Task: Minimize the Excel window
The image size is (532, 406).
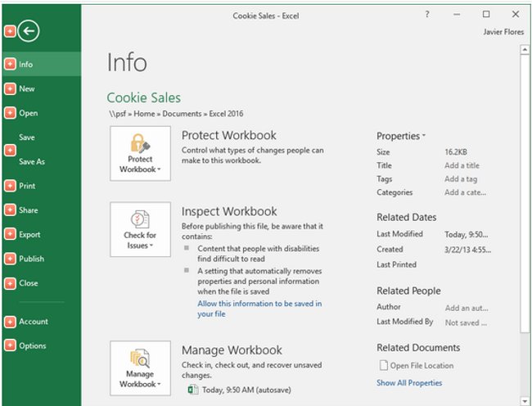Action: click(457, 15)
